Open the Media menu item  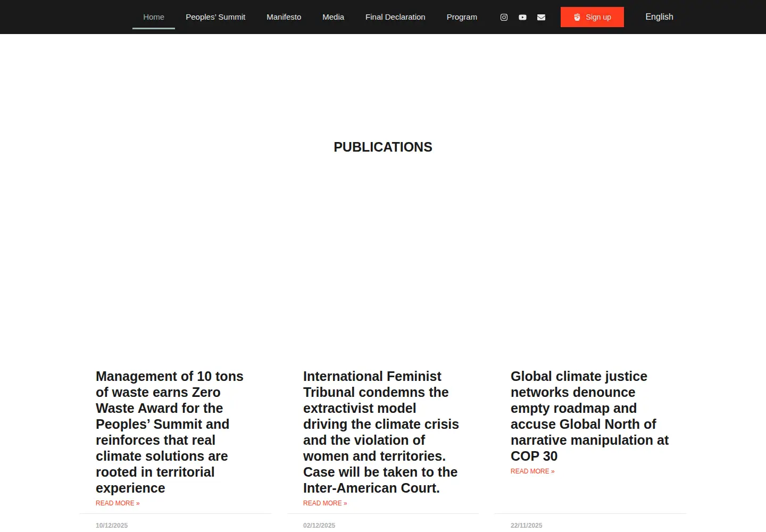[333, 17]
